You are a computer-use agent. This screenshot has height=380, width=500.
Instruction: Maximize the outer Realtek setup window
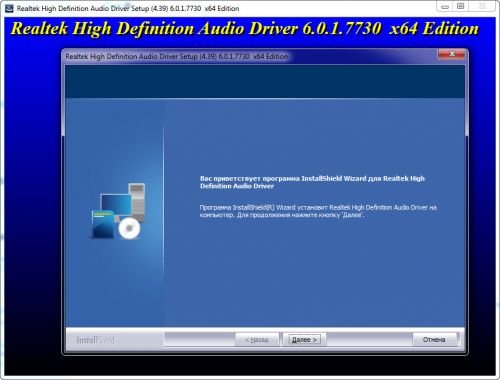(x=461, y=7)
